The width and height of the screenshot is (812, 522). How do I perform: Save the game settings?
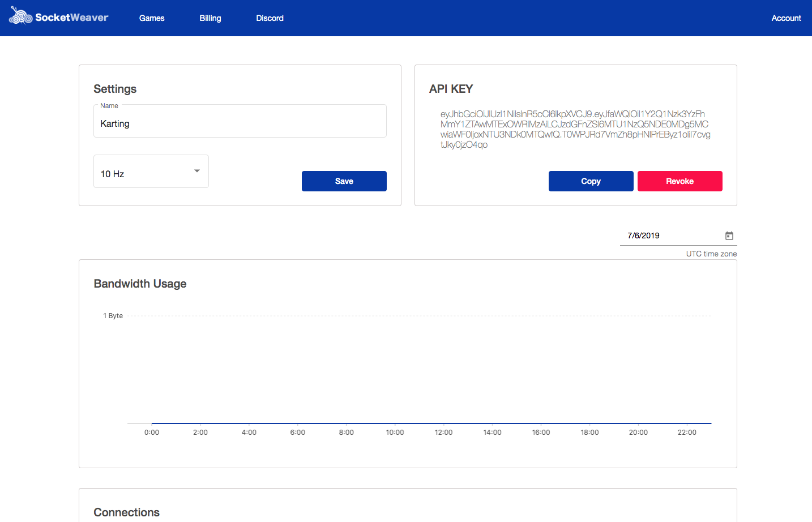click(344, 181)
